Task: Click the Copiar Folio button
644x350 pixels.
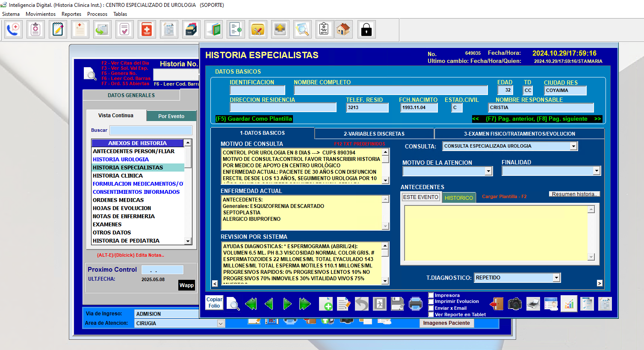Action: [x=214, y=303]
